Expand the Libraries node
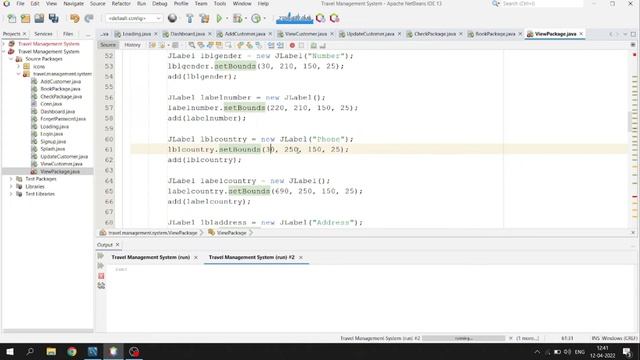The width and height of the screenshot is (640, 360). pyautogui.click(x=11, y=187)
